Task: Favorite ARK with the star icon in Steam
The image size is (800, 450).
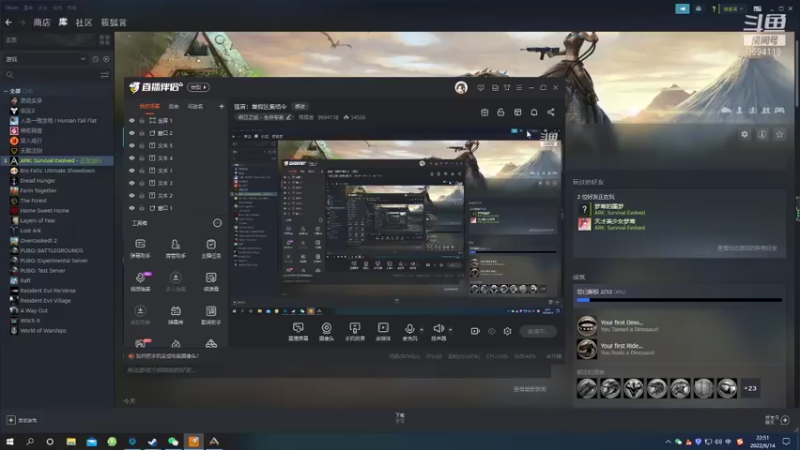Action: [779, 134]
